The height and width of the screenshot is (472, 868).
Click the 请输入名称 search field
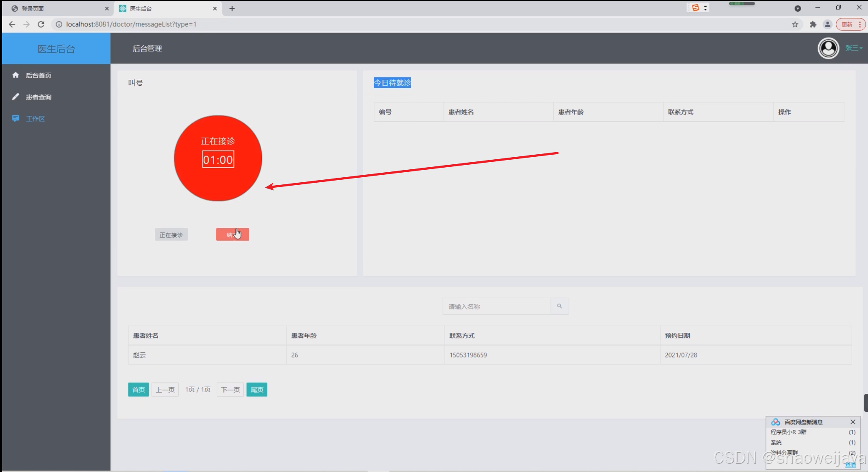(x=497, y=306)
